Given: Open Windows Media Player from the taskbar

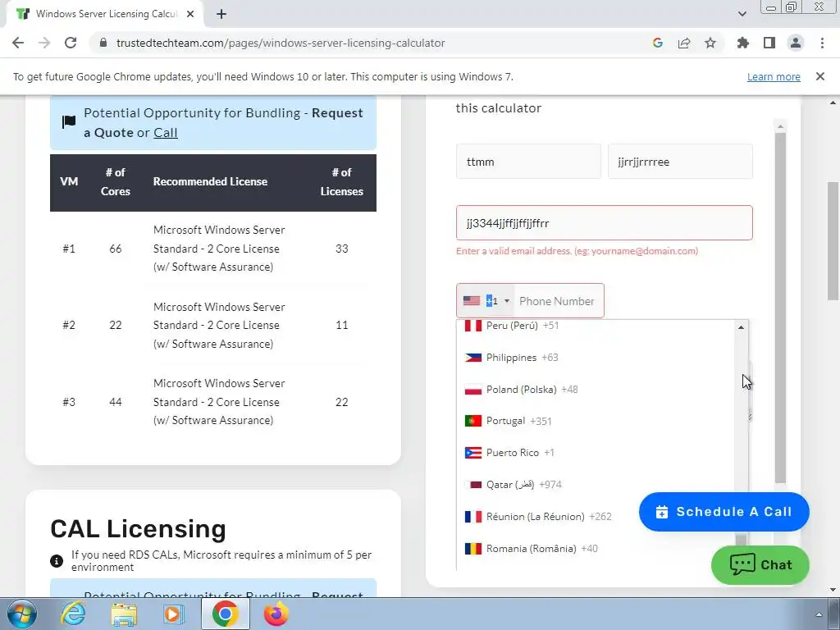Looking at the screenshot, I should point(172,614).
